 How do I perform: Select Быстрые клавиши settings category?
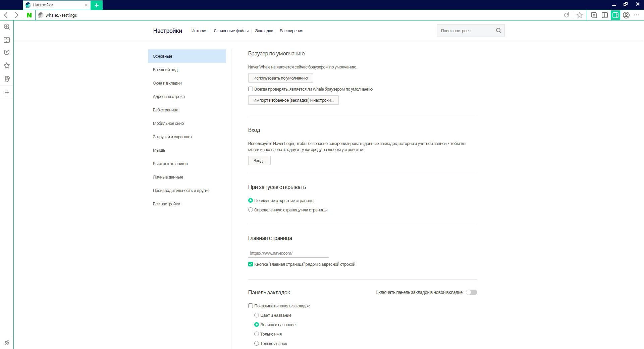[187, 163]
